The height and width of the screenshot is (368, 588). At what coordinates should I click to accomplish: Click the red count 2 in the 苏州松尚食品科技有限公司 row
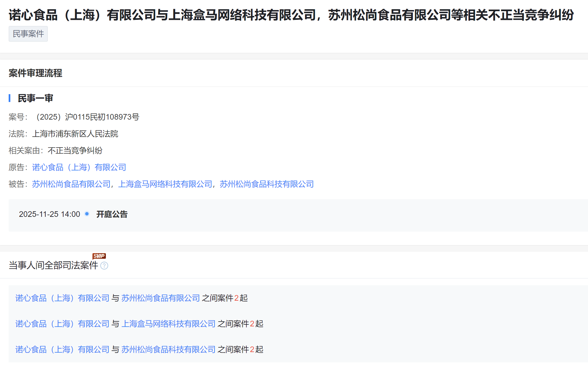pos(252,350)
